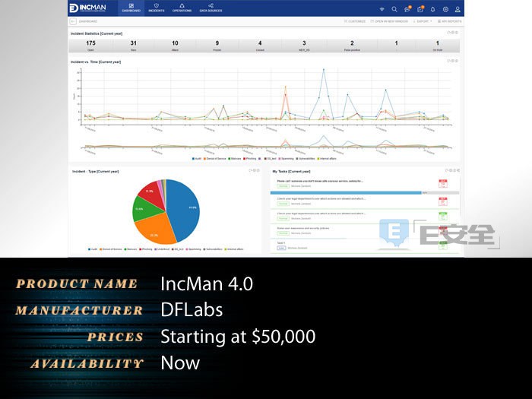This screenshot has height=399, width=532.
Task: Click the 3 NEW_XS incidents statistic
Action: coord(304,46)
